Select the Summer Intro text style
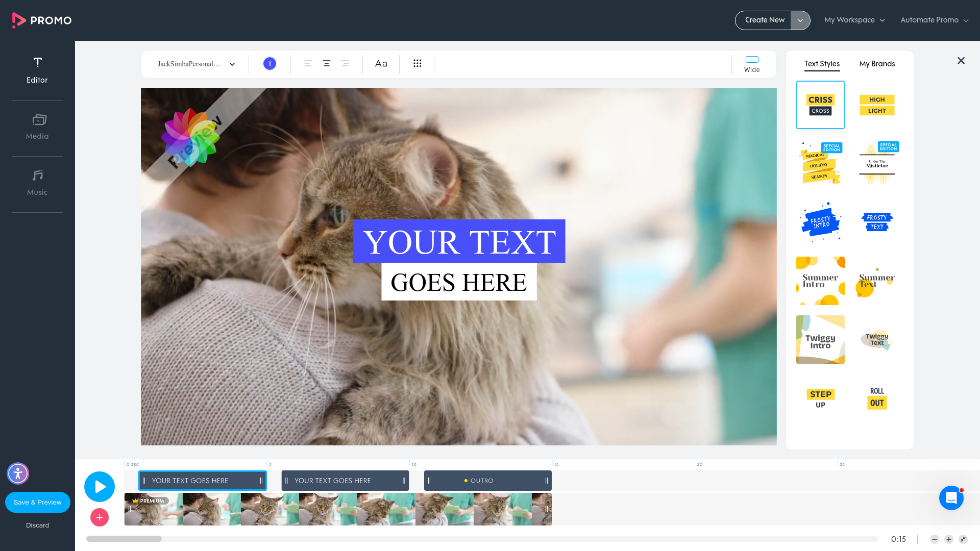 click(820, 281)
